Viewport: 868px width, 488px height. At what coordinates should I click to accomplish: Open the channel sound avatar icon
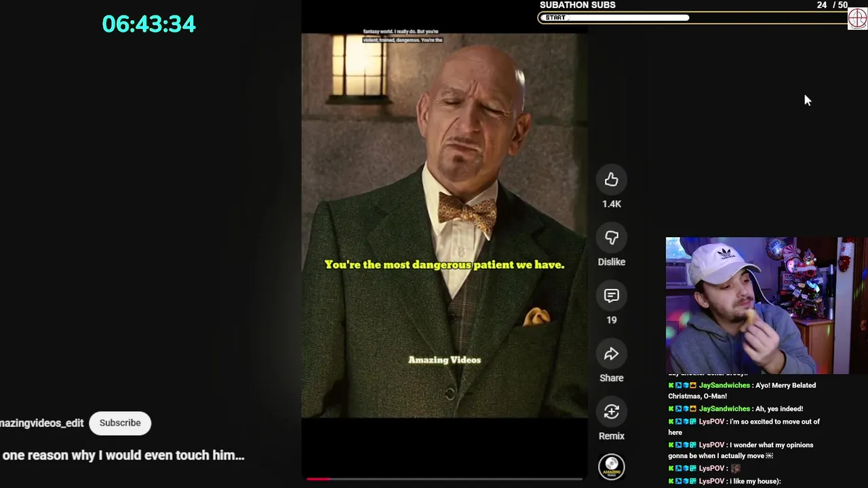612,466
